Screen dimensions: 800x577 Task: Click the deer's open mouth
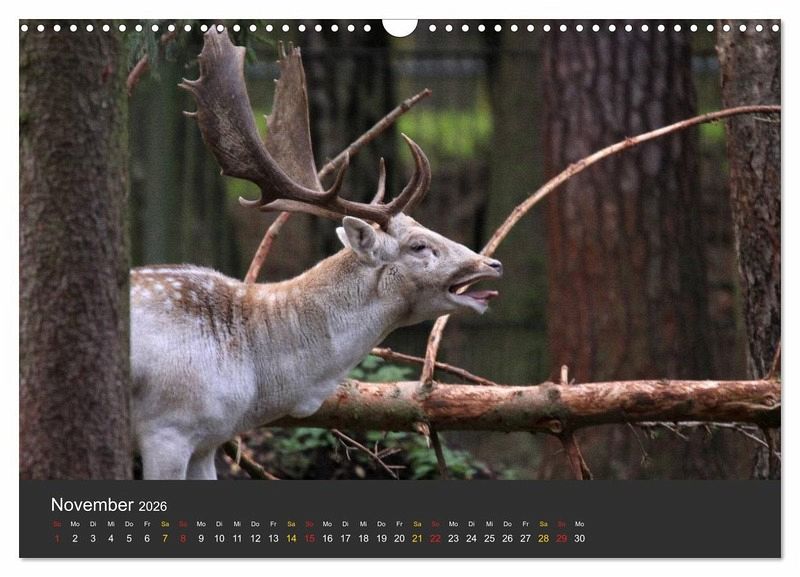tap(472, 289)
